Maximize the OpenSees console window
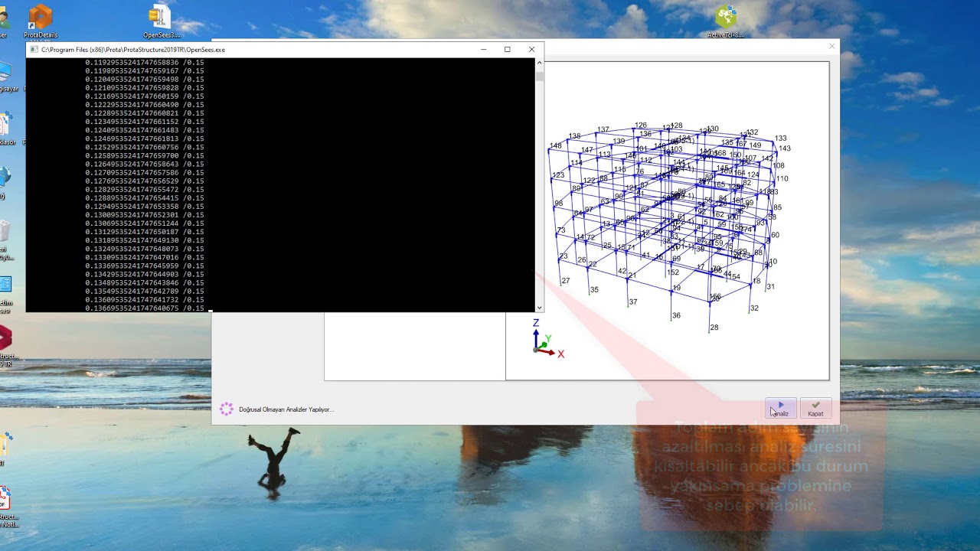 pyautogui.click(x=507, y=50)
